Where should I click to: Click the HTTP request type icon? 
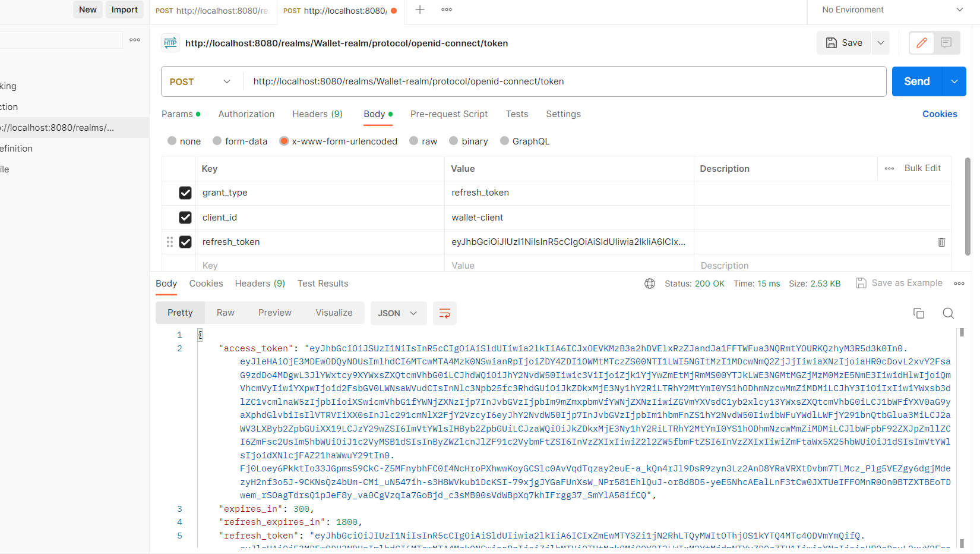pyautogui.click(x=170, y=43)
